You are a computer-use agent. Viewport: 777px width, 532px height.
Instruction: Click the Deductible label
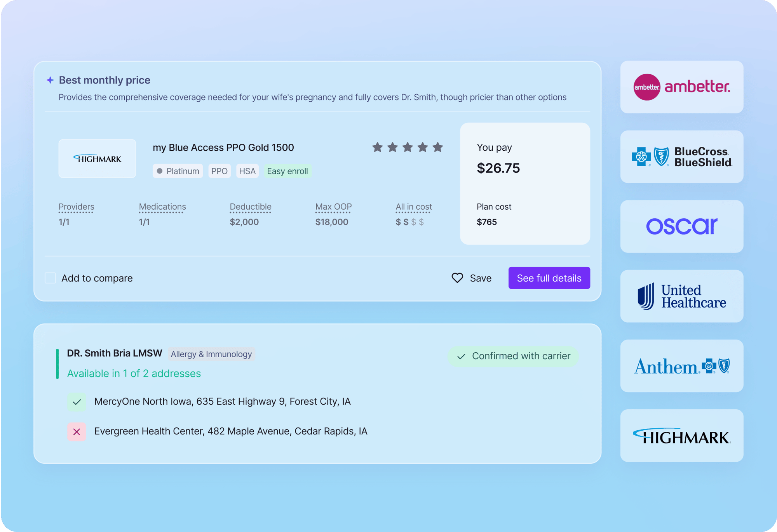click(251, 207)
